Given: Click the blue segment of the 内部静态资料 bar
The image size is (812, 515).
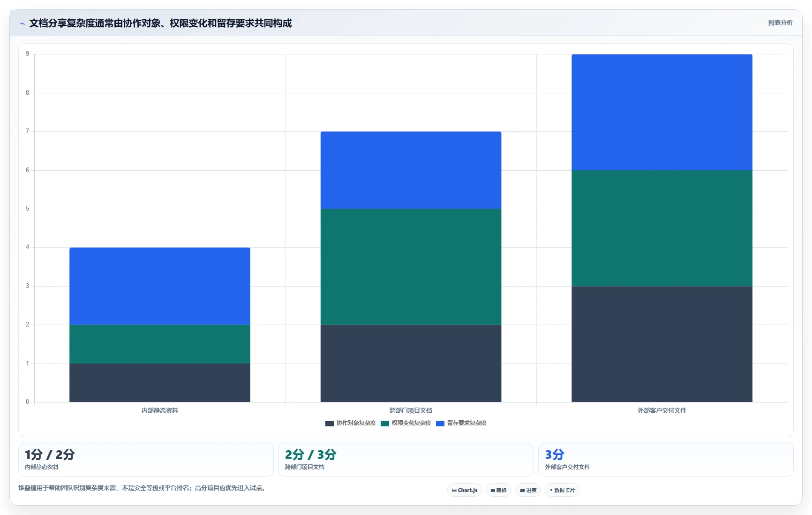Looking at the screenshot, I should point(160,286).
